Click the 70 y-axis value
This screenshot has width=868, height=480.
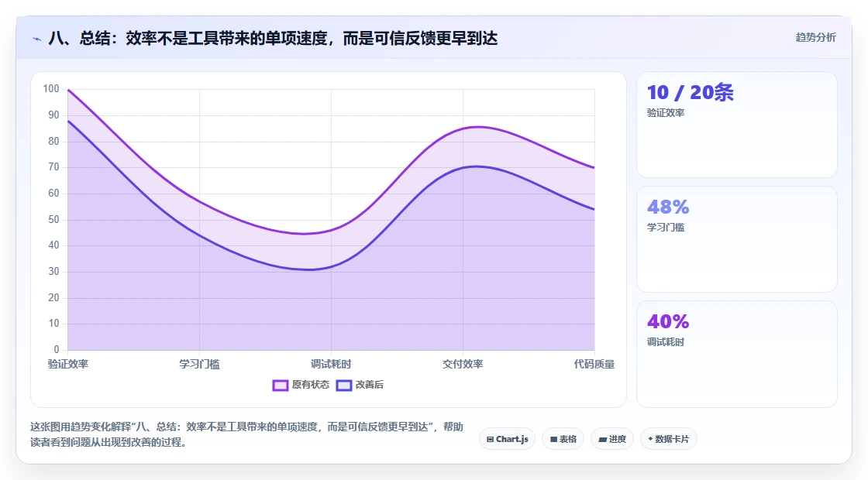coord(53,167)
